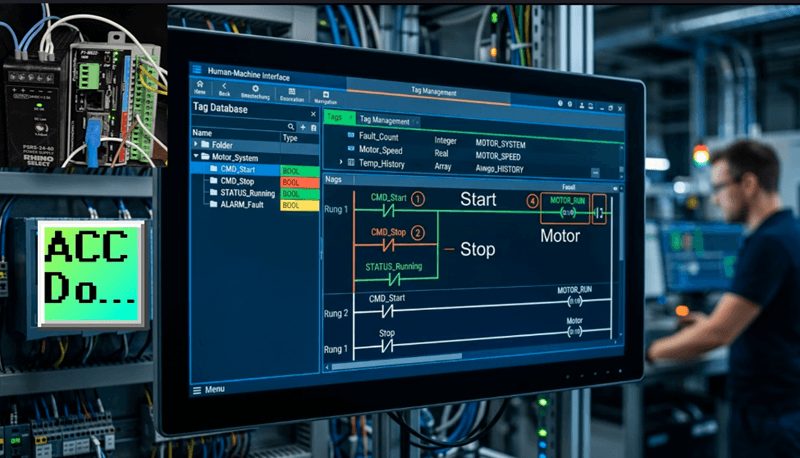
Task: Click the search magnifier in Tag Database
Action: [291, 126]
